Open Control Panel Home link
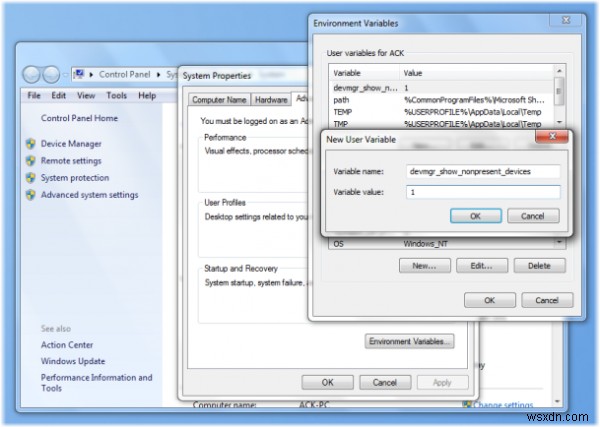This screenshot has height=427, width=600. point(79,118)
